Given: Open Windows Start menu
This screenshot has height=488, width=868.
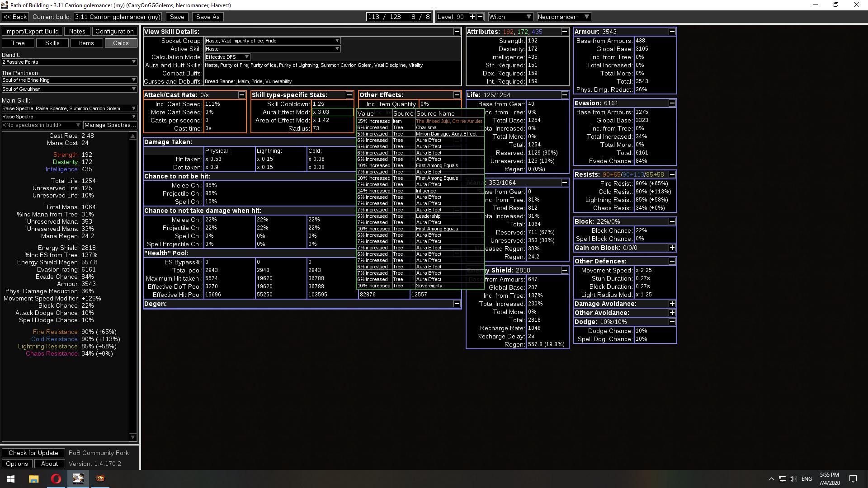Looking at the screenshot, I should [11, 479].
